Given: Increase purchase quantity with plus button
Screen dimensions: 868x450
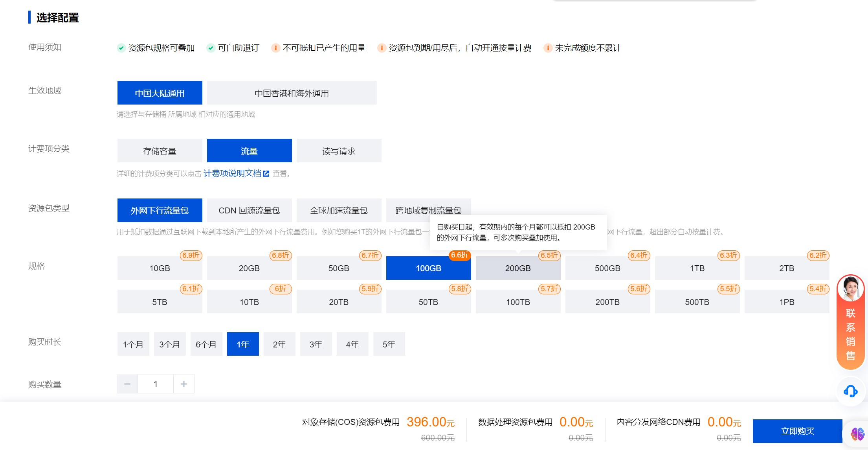Looking at the screenshot, I should (x=184, y=384).
